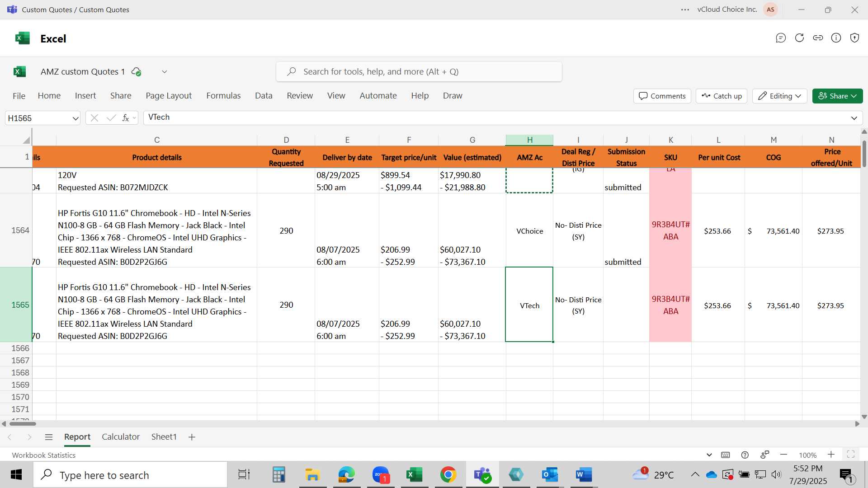The image size is (868, 488).
Task: Show hidden system tray icons
Action: pos(695,474)
